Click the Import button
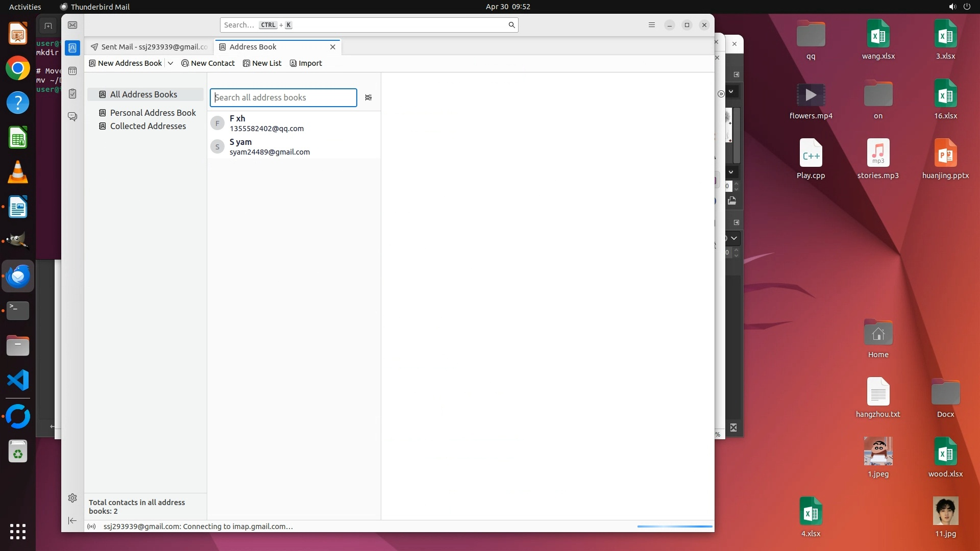Image resolution: width=980 pixels, height=551 pixels. click(306, 63)
